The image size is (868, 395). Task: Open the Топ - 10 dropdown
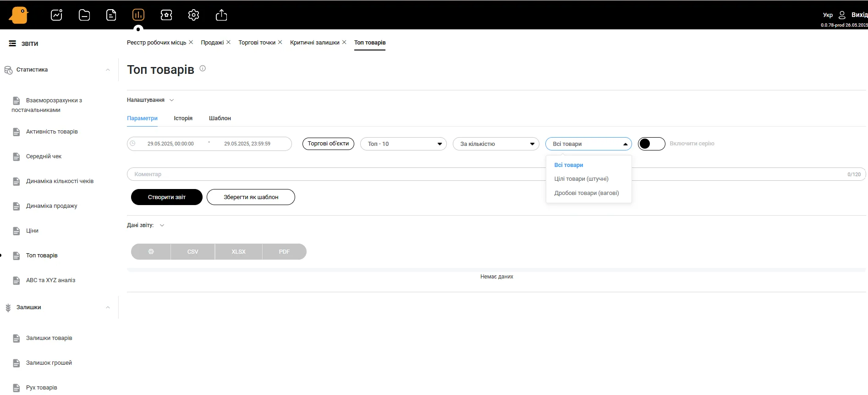[x=403, y=144]
